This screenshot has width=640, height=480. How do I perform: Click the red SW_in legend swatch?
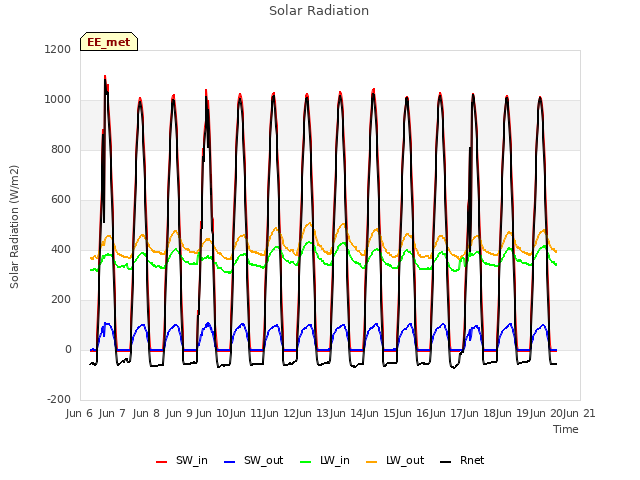[162, 462]
